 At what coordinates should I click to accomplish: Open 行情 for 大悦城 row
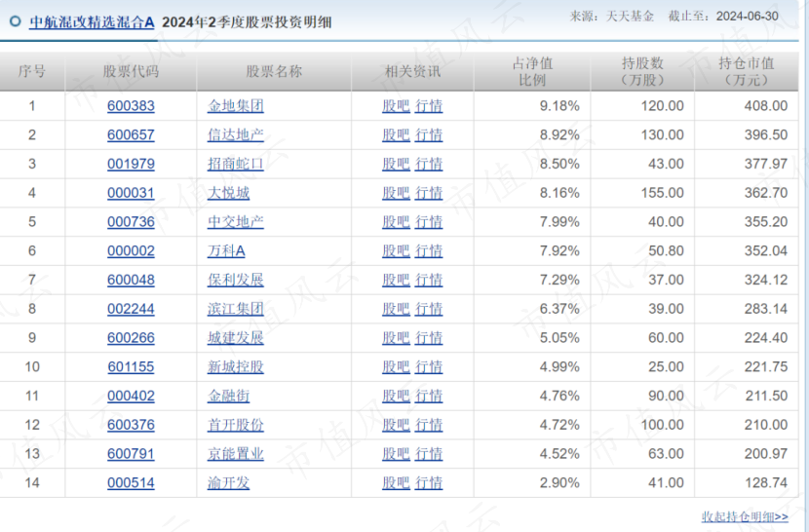pyautogui.click(x=429, y=193)
